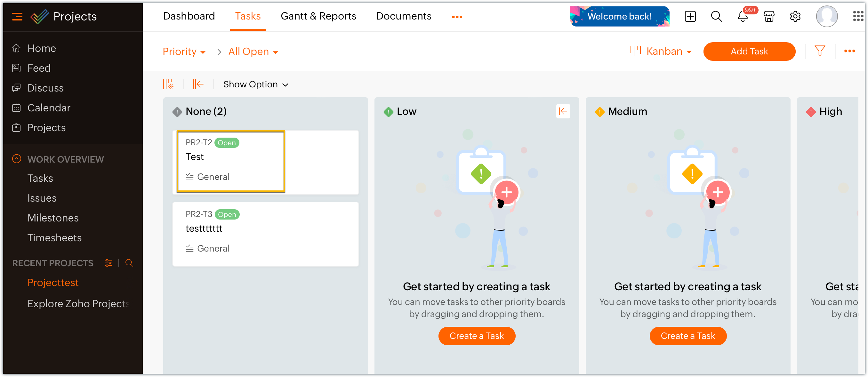The height and width of the screenshot is (377, 868).
Task: Click Create a Task in Low column
Action: (x=477, y=336)
